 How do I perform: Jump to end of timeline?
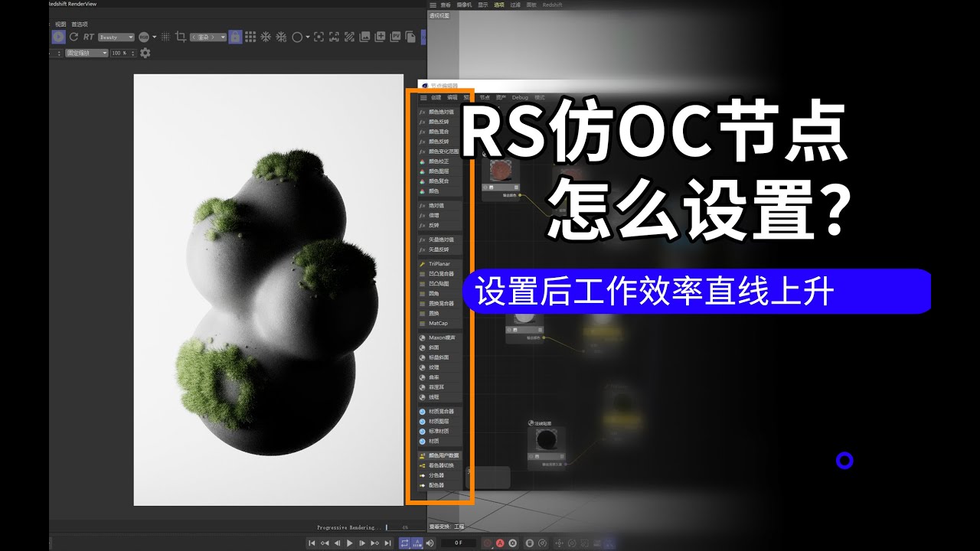pyautogui.click(x=387, y=543)
